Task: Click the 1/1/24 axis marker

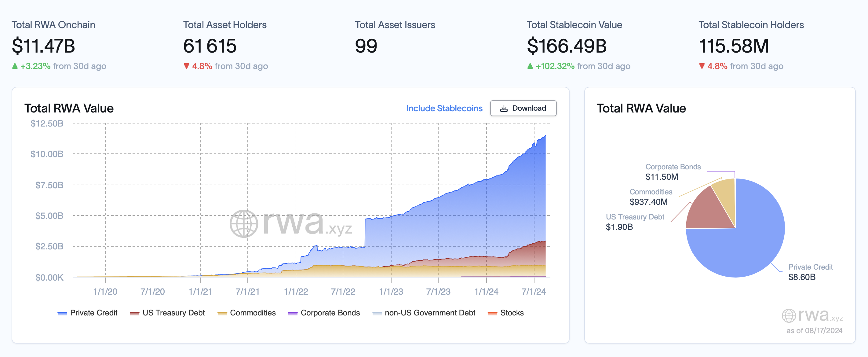Action: (x=486, y=292)
